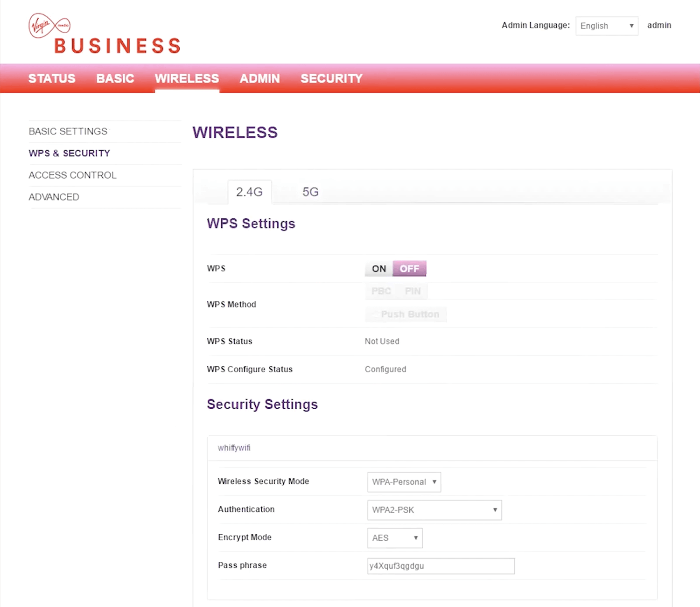
Task: Turn WPS off
Action: (x=409, y=269)
